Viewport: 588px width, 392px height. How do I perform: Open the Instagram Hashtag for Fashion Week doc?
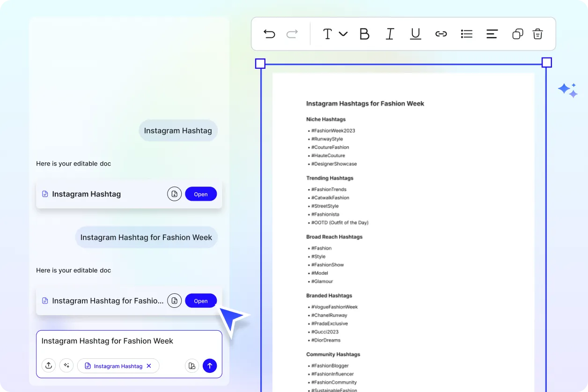click(x=201, y=301)
